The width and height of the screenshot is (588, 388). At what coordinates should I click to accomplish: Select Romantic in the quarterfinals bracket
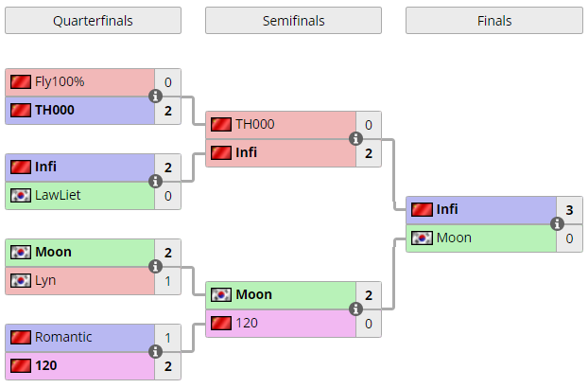63,337
